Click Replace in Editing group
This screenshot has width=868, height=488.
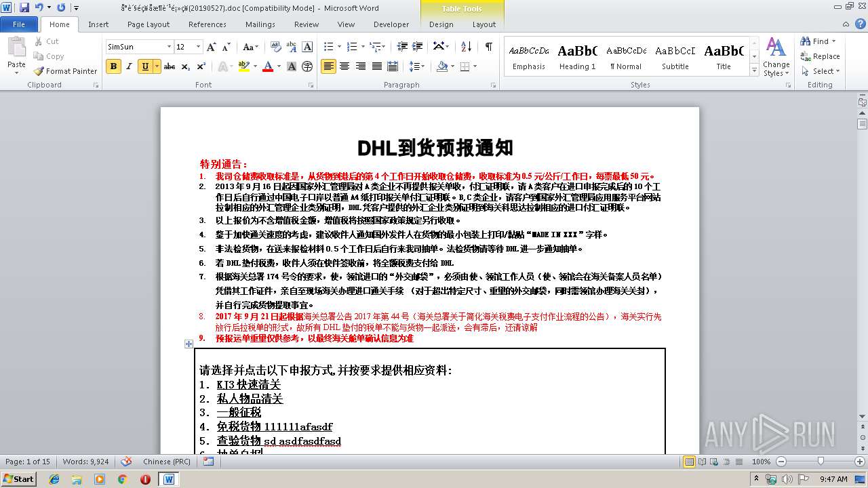(x=820, y=56)
